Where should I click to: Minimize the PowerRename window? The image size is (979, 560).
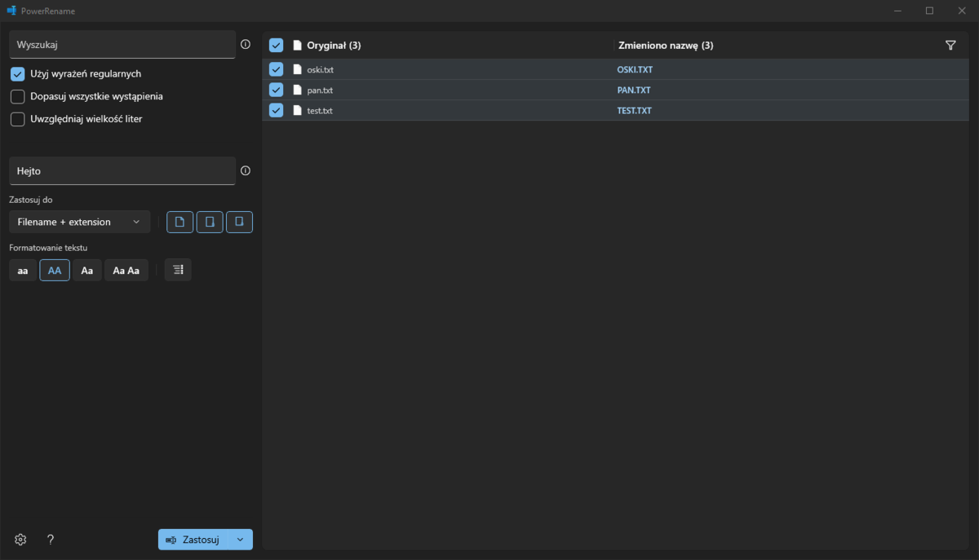click(x=897, y=11)
